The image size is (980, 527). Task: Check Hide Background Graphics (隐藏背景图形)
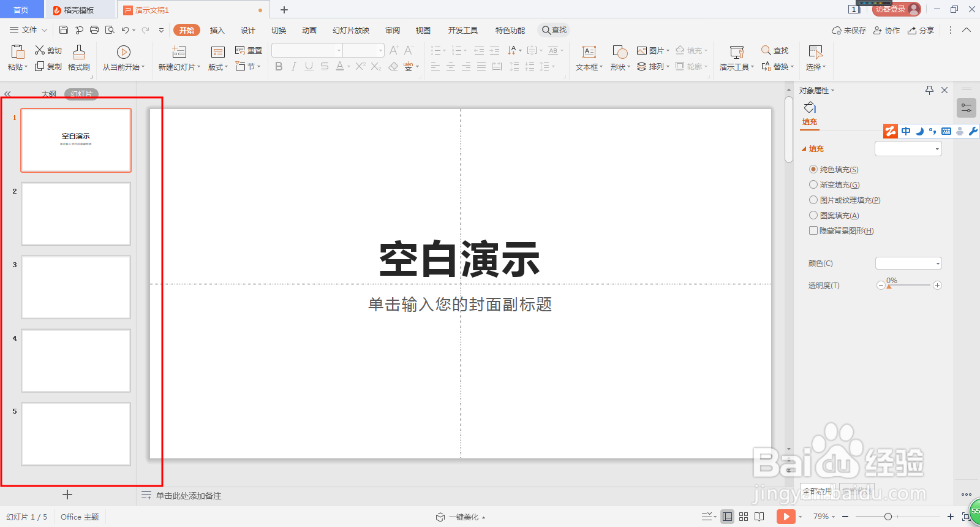813,230
